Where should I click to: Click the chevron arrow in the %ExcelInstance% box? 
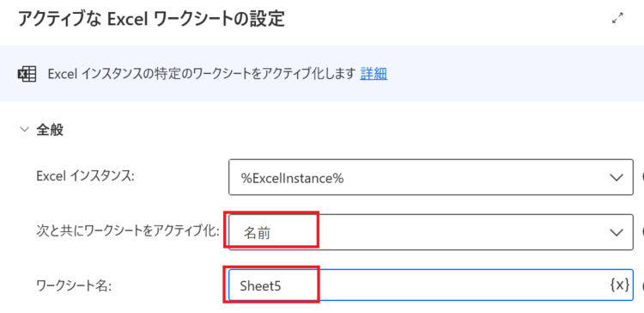tap(617, 178)
